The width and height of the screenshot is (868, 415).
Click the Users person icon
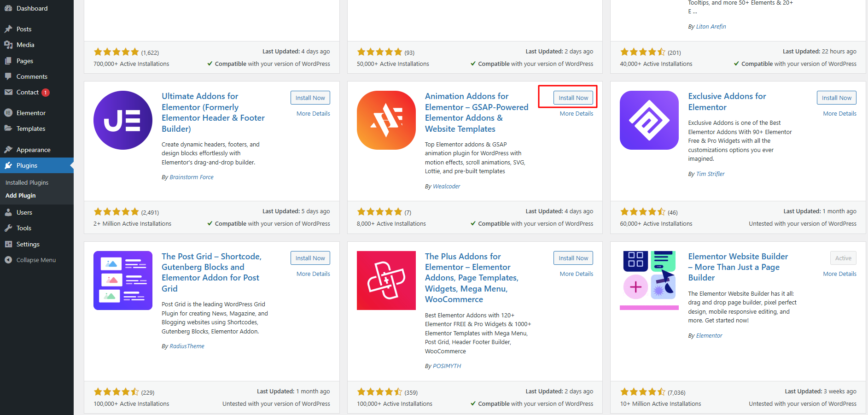[x=8, y=212]
